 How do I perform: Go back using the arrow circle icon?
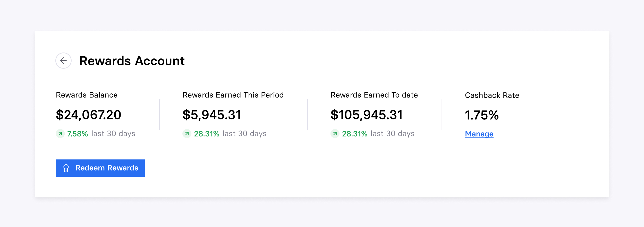(63, 61)
